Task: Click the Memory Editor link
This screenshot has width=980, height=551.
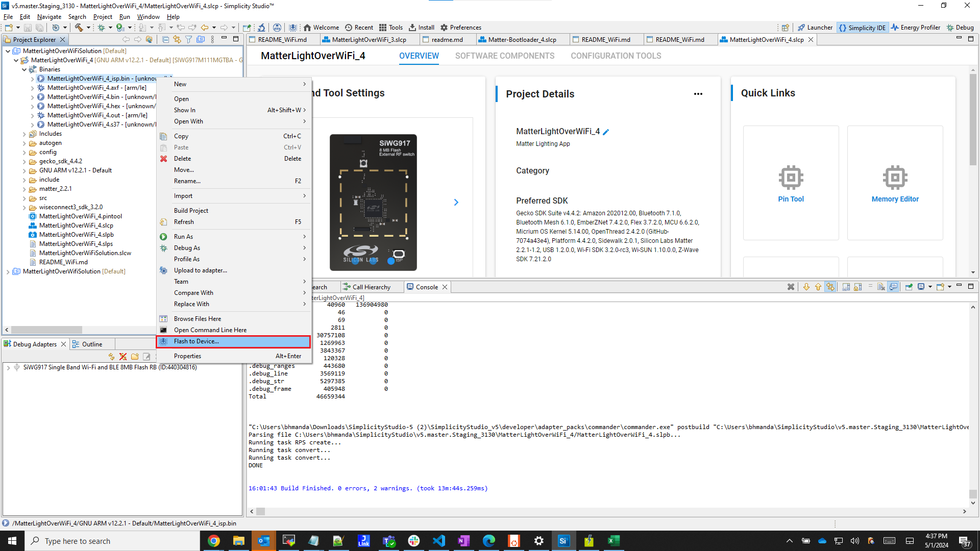Action: (x=895, y=199)
